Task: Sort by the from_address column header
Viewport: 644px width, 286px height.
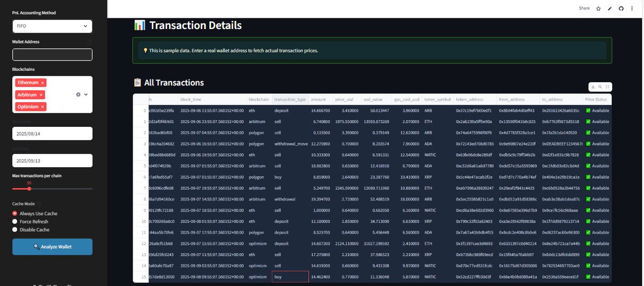Action: tap(518, 99)
